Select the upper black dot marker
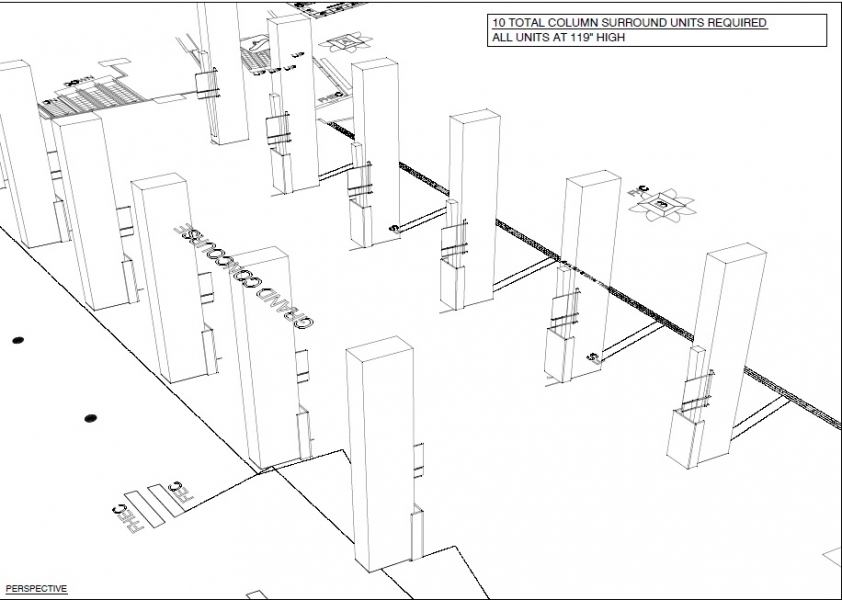Viewport: 842px width, 600px height. coord(18,341)
